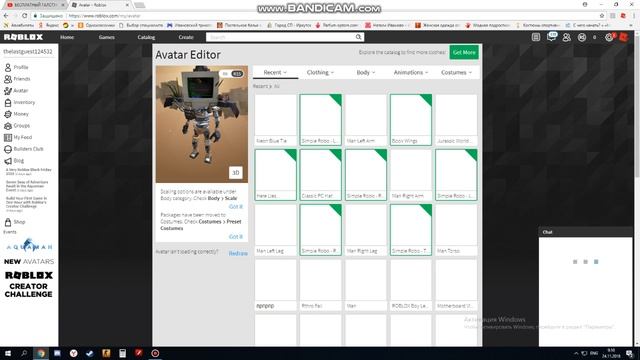Toggle the R6/R15 avatar type switch
This screenshot has width=640, height=360.
231,74
